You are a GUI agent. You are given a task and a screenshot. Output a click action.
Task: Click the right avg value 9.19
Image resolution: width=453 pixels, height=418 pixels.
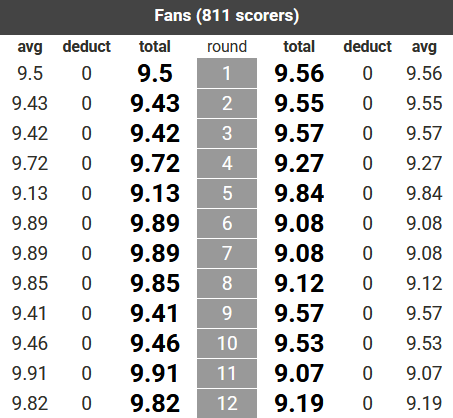pyautogui.click(x=424, y=403)
